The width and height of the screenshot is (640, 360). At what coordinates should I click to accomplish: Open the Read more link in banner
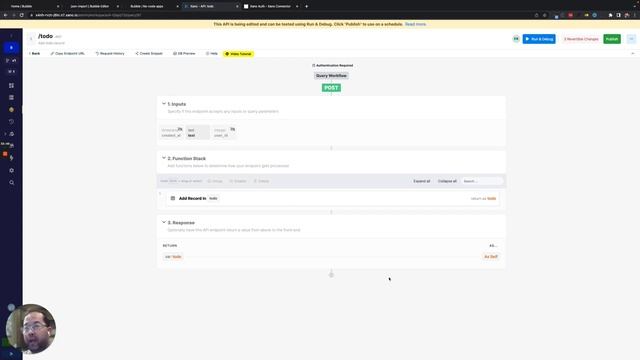click(415, 24)
